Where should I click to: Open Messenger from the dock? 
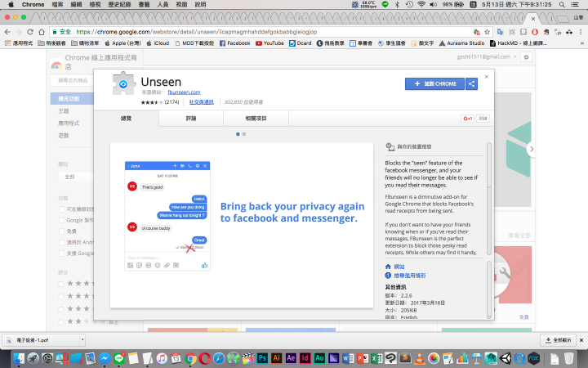(105, 358)
